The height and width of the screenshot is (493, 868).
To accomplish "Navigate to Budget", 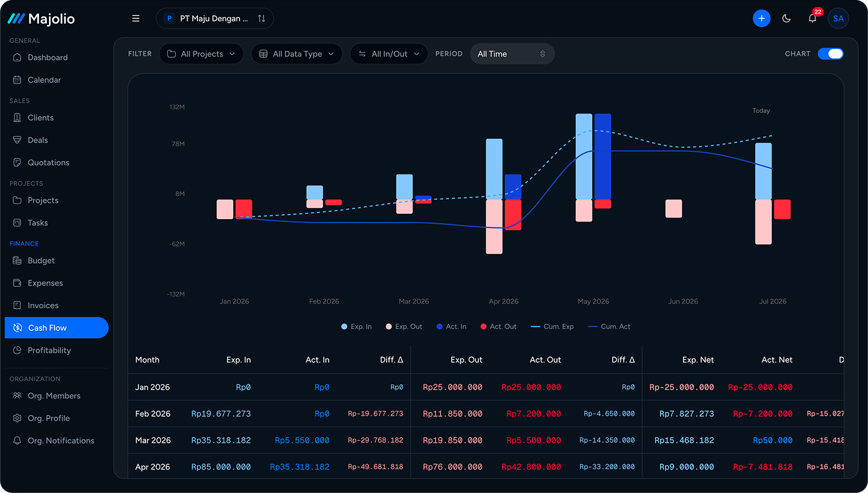I will 57,261.
